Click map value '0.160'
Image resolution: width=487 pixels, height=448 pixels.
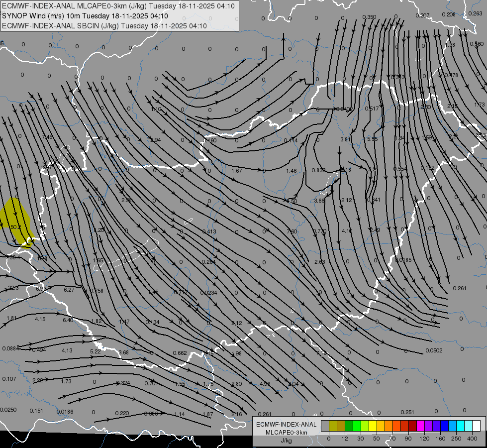coord(209,140)
